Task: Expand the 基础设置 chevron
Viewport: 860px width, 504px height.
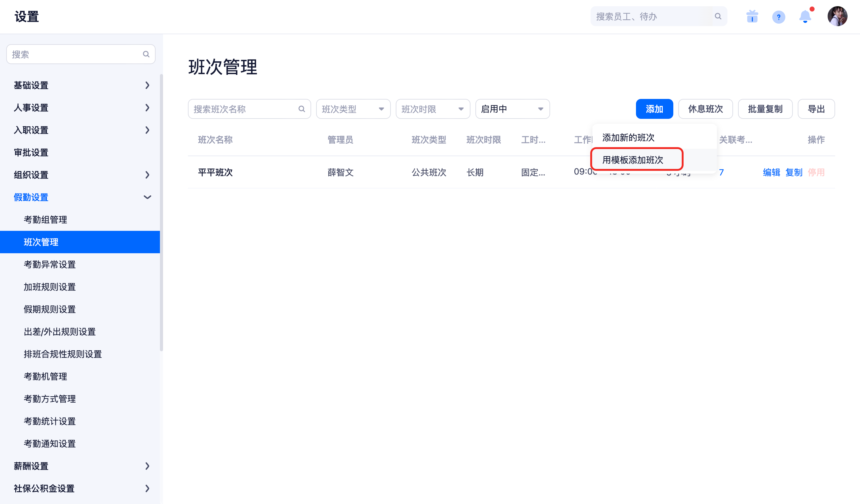Action: (147, 85)
